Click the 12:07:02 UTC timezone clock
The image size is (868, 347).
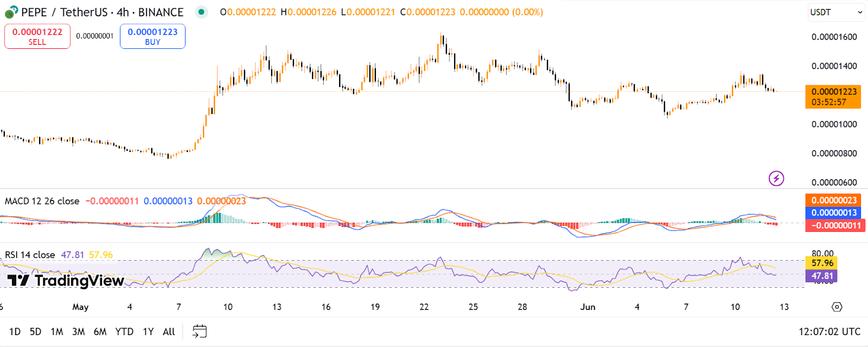click(x=829, y=331)
